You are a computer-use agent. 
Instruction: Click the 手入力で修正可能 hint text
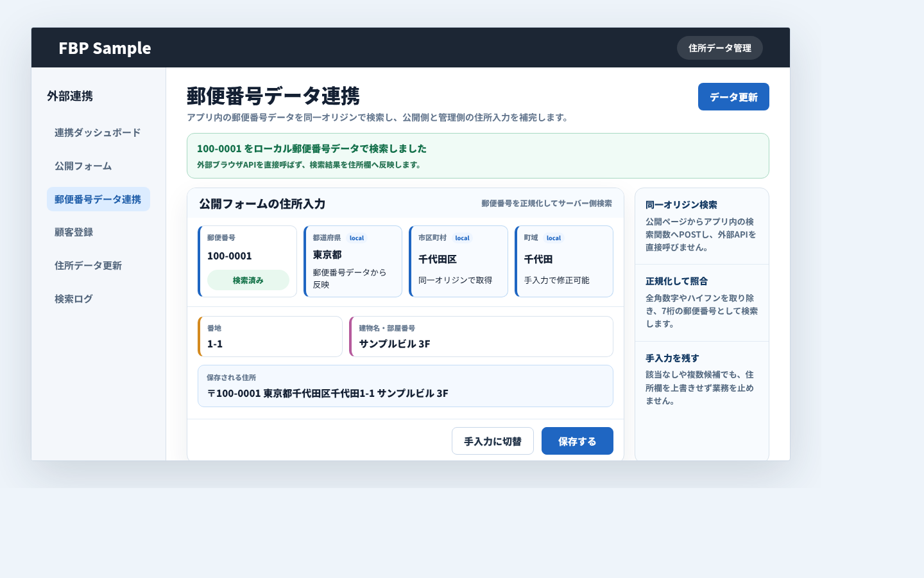click(x=557, y=280)
